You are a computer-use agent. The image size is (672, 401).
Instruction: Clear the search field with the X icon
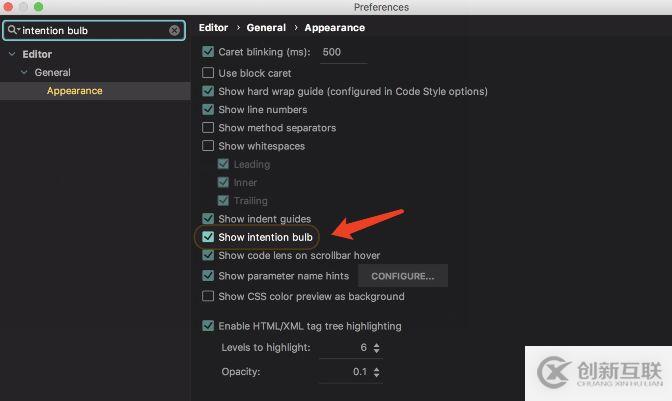[x=174, y=30]
